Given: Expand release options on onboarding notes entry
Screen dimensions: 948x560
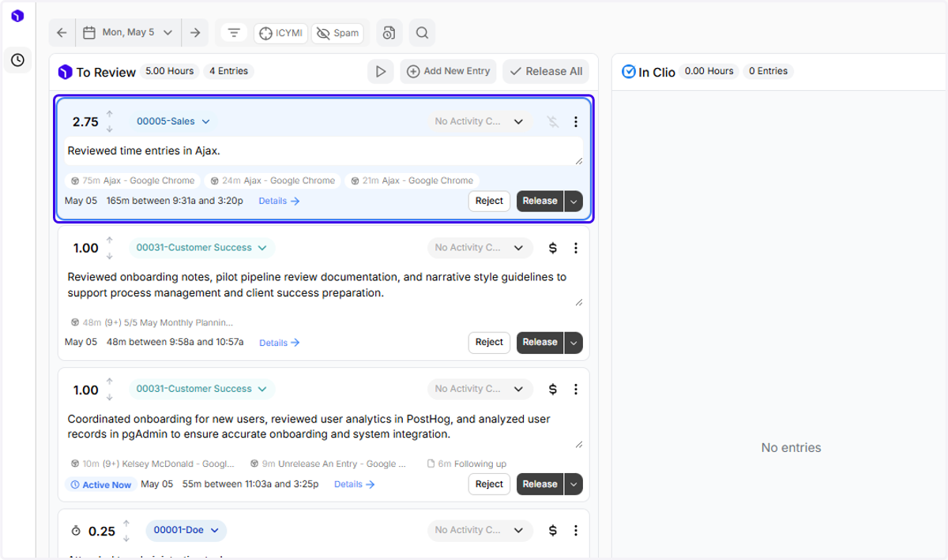Looking at the screenshot, I should coord(574,342).
